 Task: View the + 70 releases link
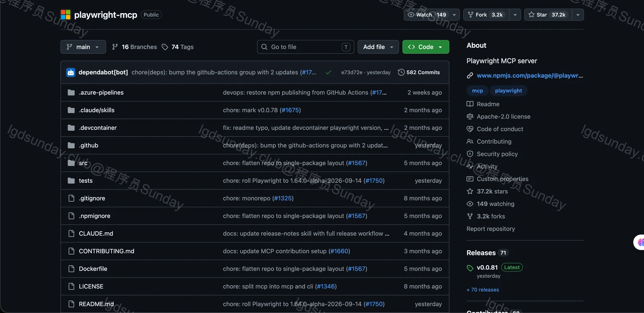point(483,290)
